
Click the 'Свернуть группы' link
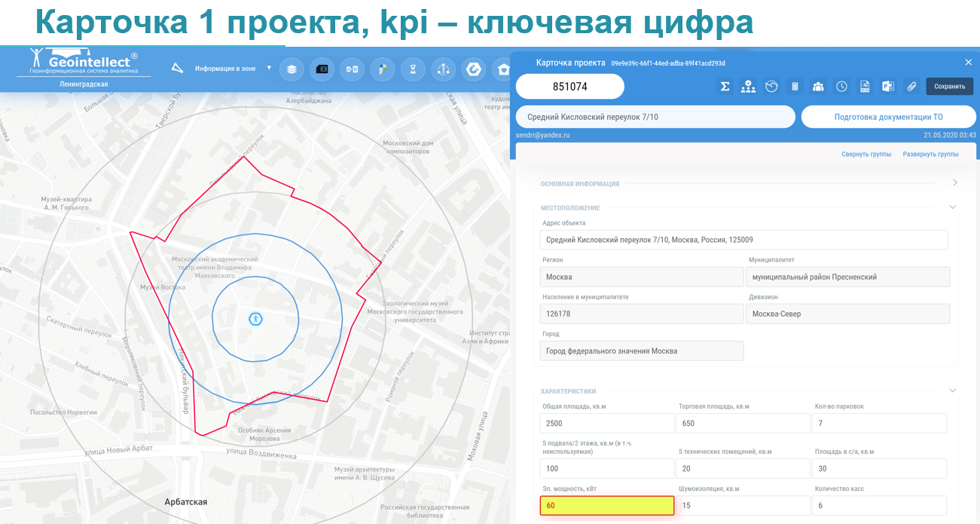coord(866,155)
